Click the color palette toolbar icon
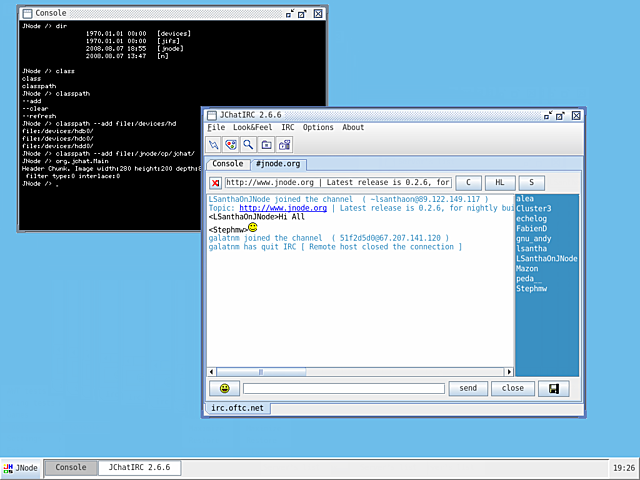The image size is (640, 480). tap(231, 144)
